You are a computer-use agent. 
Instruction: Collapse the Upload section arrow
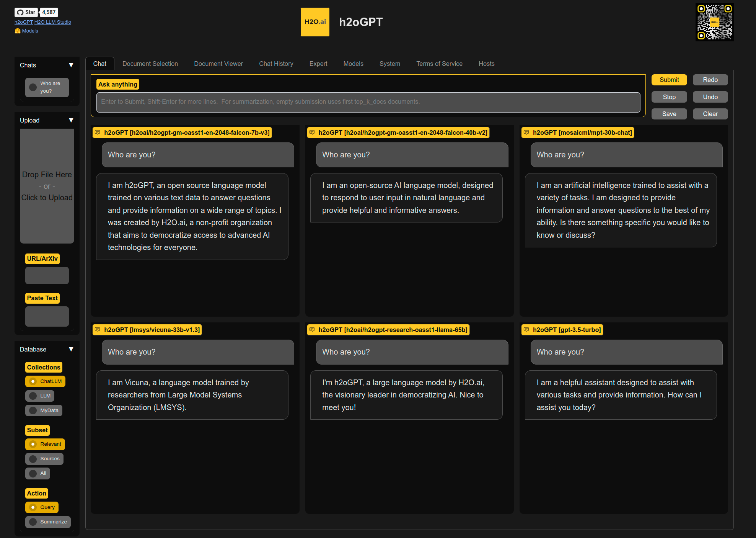[71, 120]
